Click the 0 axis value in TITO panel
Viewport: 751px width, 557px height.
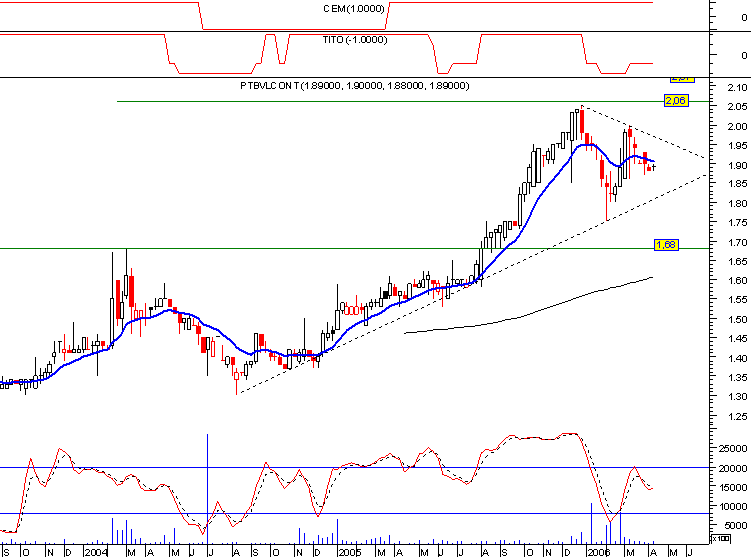(744, 56)
